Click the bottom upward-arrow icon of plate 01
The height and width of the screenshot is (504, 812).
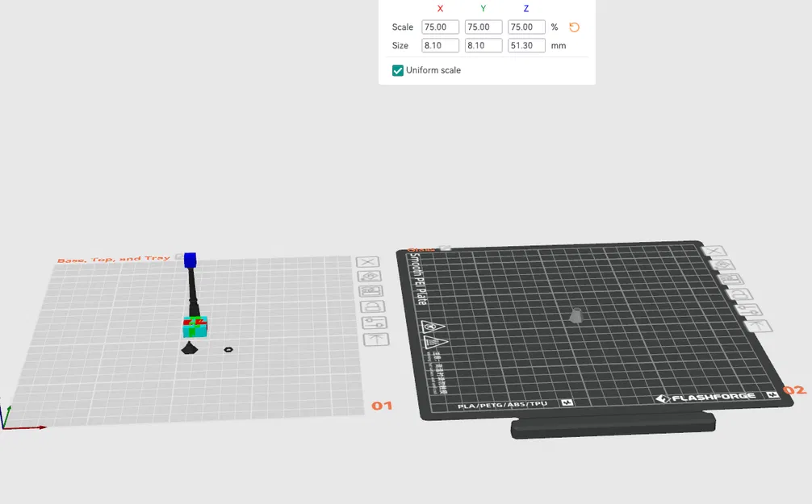pos(376,339)
